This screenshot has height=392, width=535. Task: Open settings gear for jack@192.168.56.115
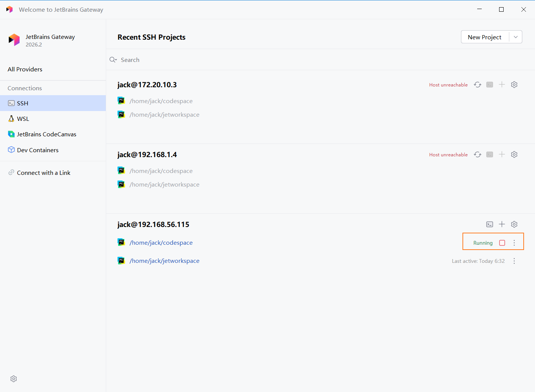pyautogui.click(x=514, y=224)
